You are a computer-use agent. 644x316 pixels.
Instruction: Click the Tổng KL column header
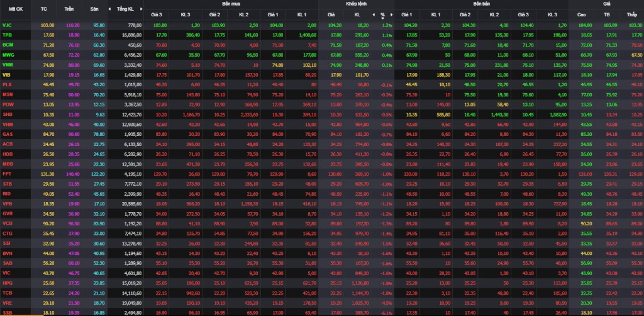(x=125, y=9)
